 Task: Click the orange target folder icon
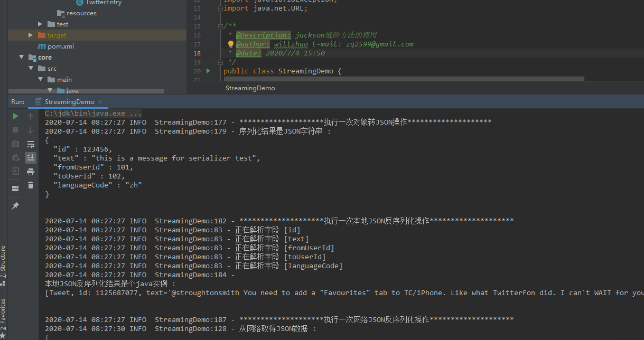click(42, 35)
